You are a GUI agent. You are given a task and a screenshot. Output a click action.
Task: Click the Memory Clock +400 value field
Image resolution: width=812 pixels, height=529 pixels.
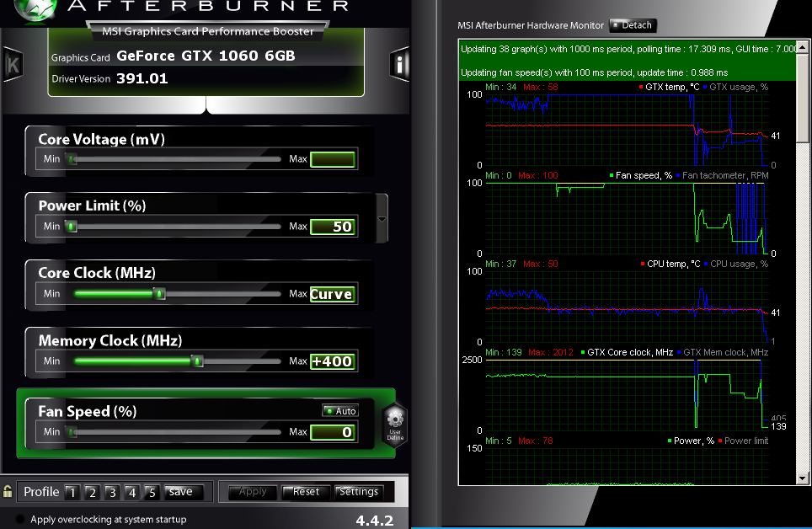tap(333, 361)
